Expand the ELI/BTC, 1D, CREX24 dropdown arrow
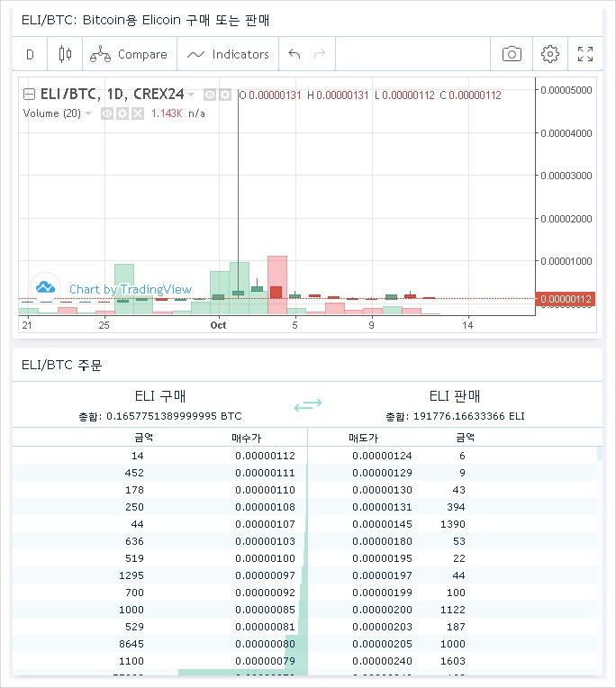616x688 pixels. pyautogui.click(x=191, y=95)
